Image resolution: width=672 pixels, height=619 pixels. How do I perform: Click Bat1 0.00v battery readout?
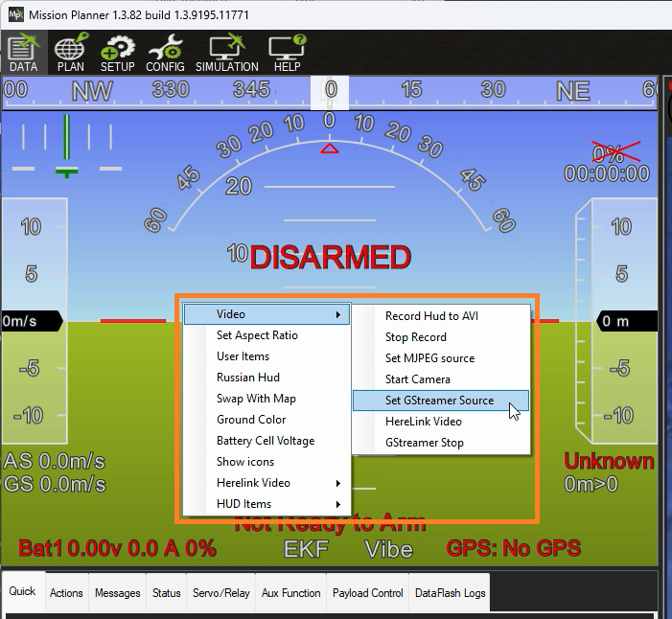pos(117,548)
